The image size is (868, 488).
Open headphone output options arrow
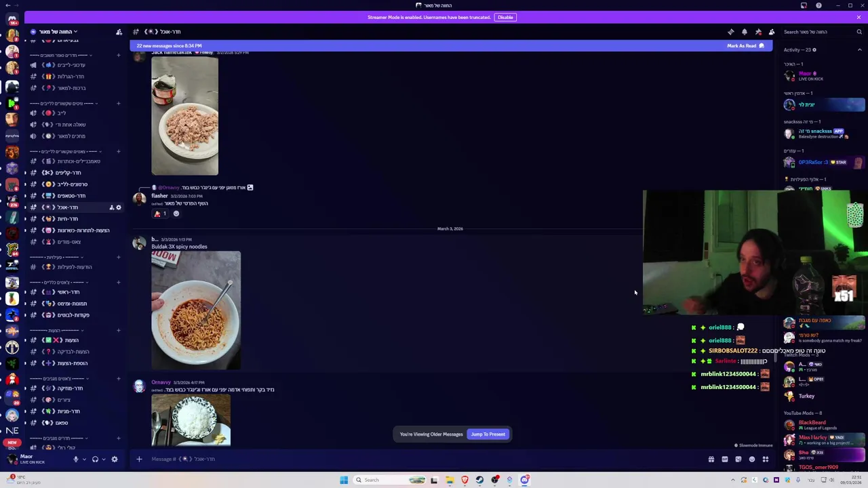tap(104, 460)
